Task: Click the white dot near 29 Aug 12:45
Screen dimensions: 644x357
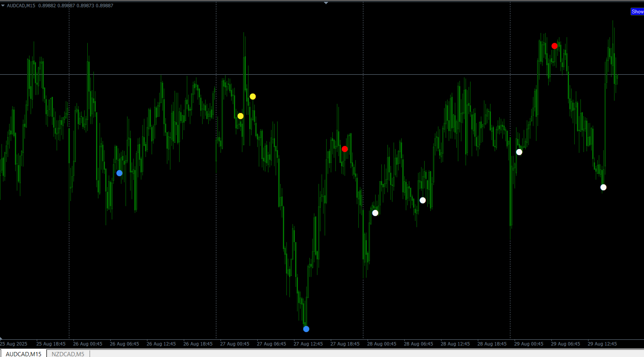Action: click(x=603, y=187)
